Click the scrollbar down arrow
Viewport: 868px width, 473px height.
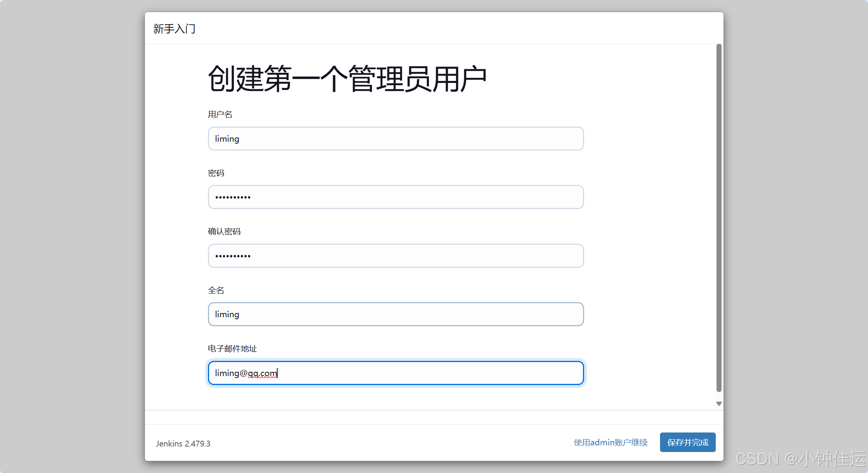[x=719, y=404]
